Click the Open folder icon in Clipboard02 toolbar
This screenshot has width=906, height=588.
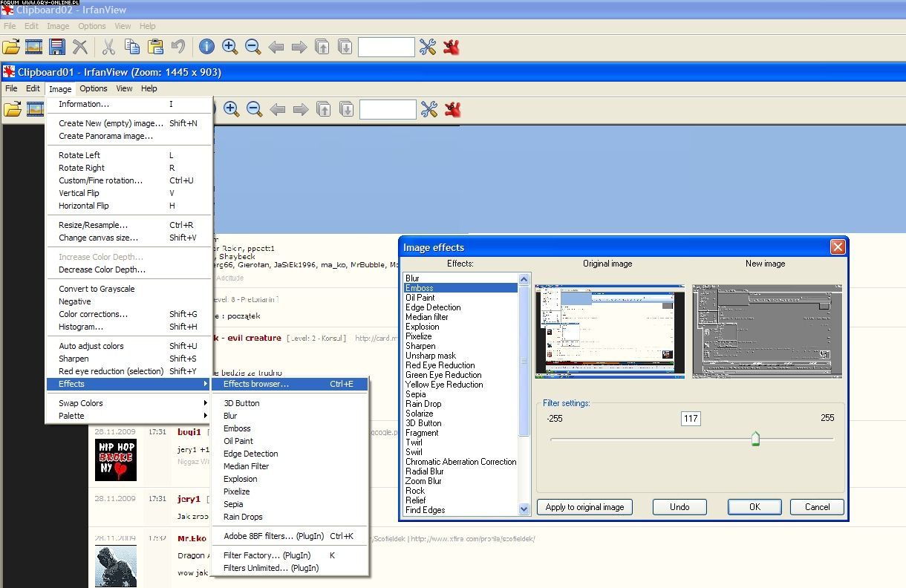pos(11,48)
